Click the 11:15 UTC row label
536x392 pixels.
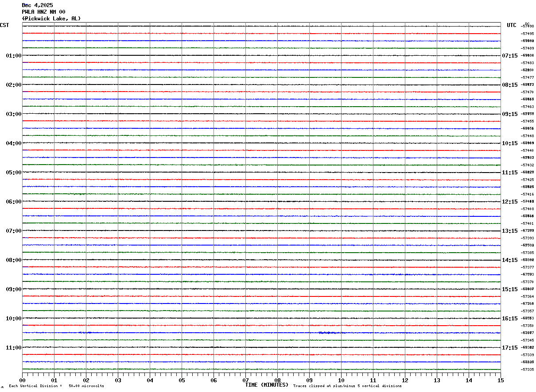click(510, 173)
